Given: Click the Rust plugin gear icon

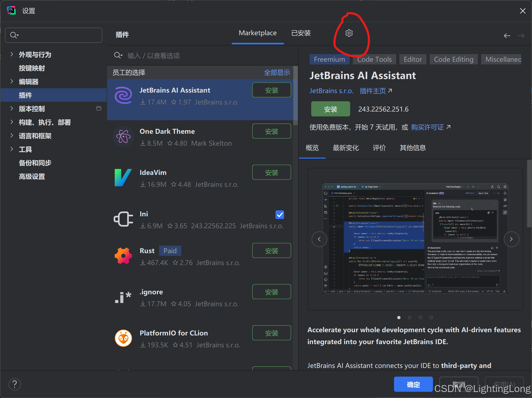Looking at the screenshot, I should [x=123, y=256].
